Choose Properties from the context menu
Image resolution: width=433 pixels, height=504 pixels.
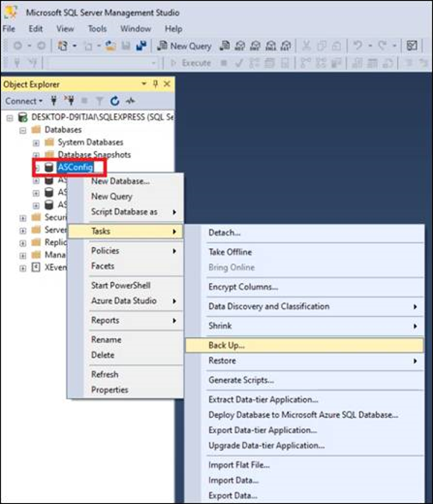(x=126, y=390)
